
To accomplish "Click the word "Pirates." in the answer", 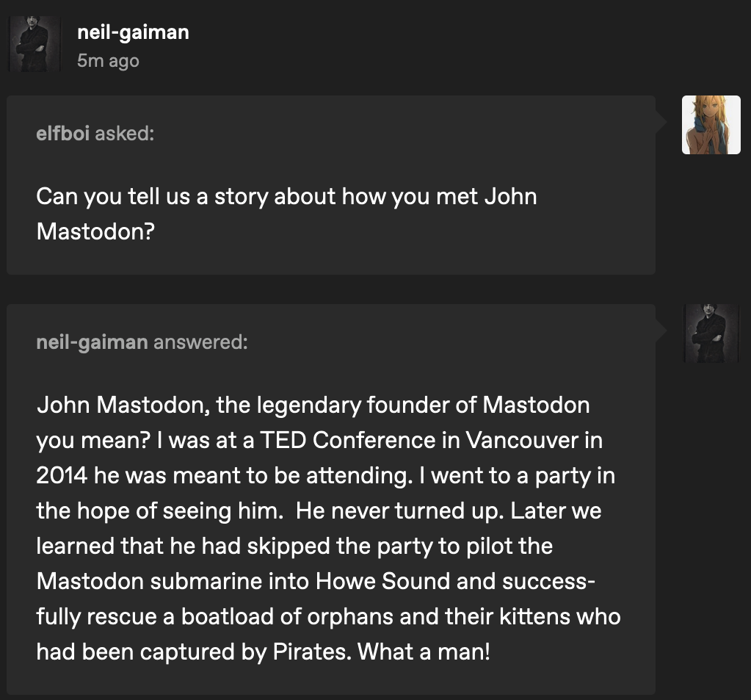I will pos(312,652).
